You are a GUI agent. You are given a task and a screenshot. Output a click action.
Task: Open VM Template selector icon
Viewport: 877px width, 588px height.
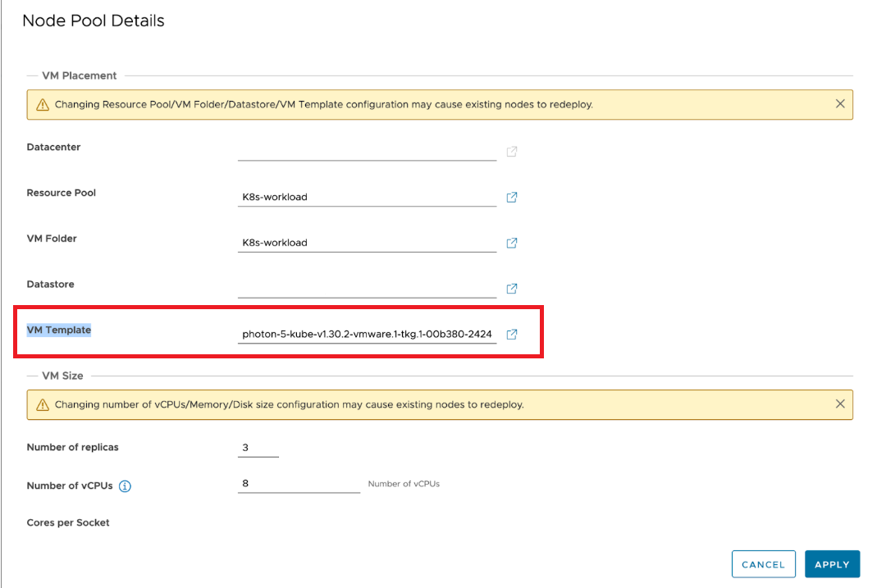point(512,335)
